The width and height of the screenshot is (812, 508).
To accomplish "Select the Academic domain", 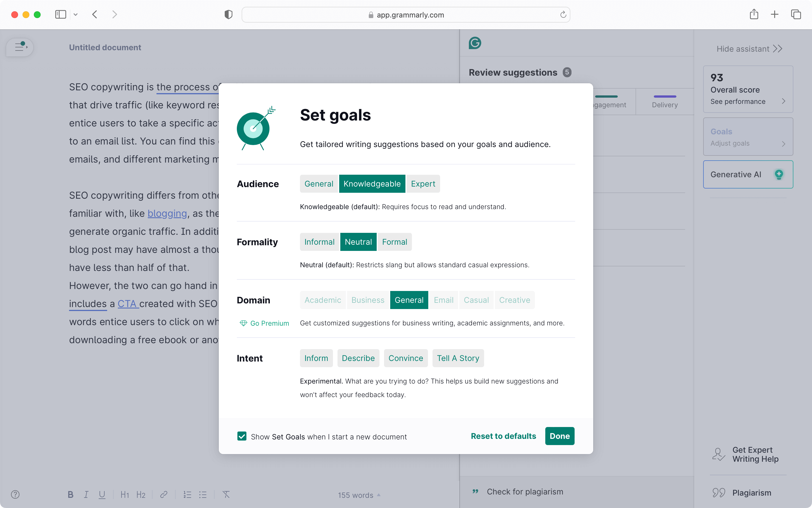I will tap(323, 300).
